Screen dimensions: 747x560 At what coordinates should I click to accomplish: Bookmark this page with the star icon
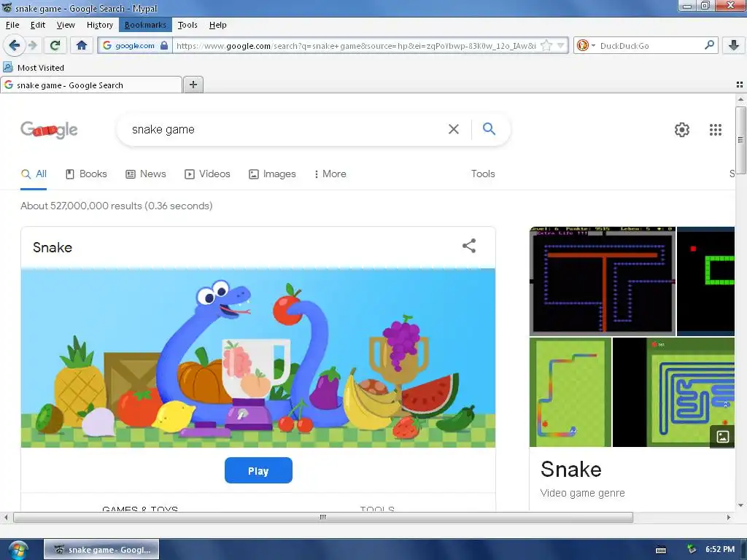click(x=546, y=46)
